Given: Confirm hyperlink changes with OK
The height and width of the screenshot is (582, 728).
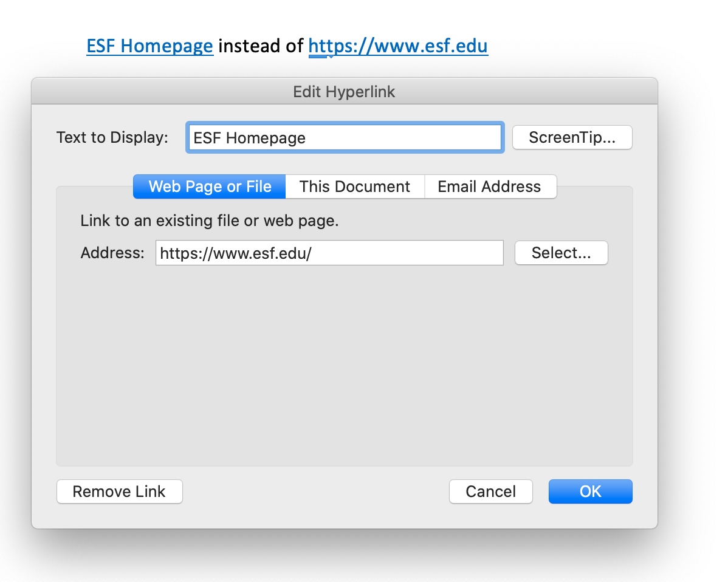Looking at the screenshot, I should click(x=591, y=491).
